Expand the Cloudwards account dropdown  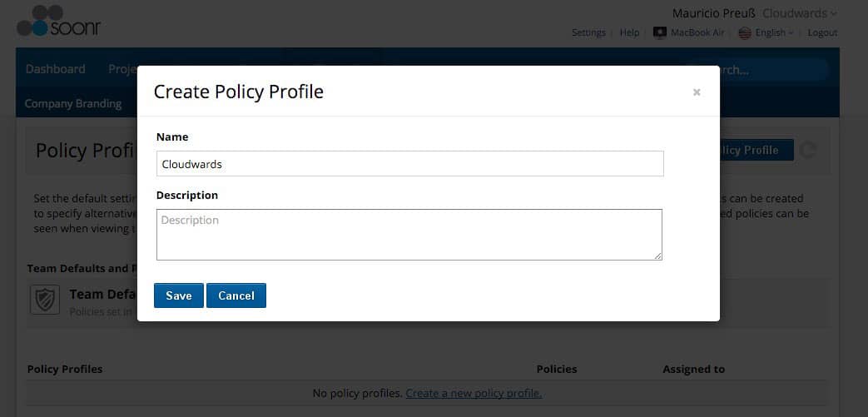click(x=800, y=13)
